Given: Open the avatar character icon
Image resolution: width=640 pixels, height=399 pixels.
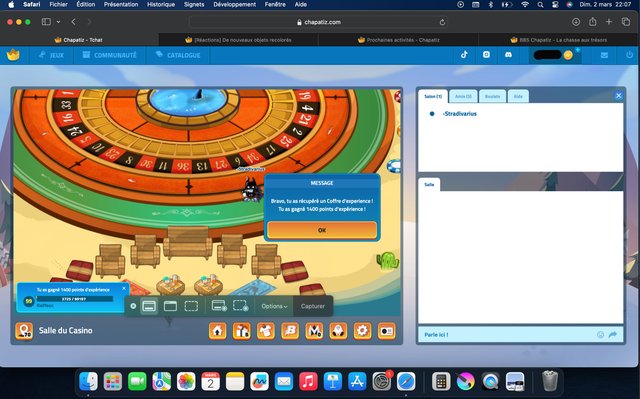Looking at the screenshot, I should coord(338,331).
